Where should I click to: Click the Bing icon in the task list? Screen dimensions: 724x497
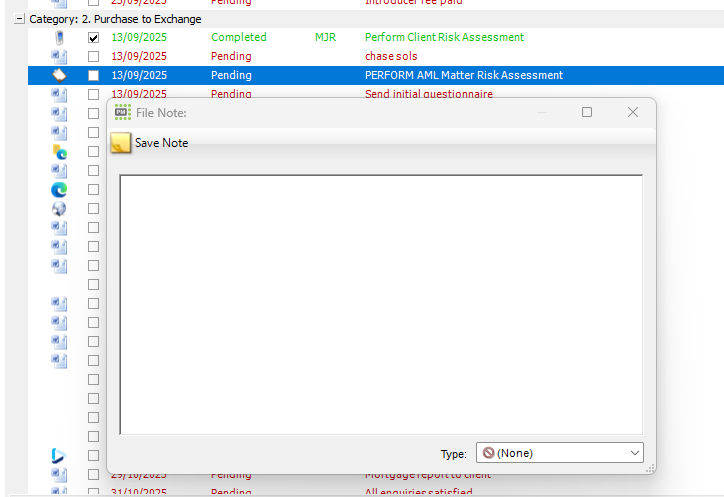(58, 455)
